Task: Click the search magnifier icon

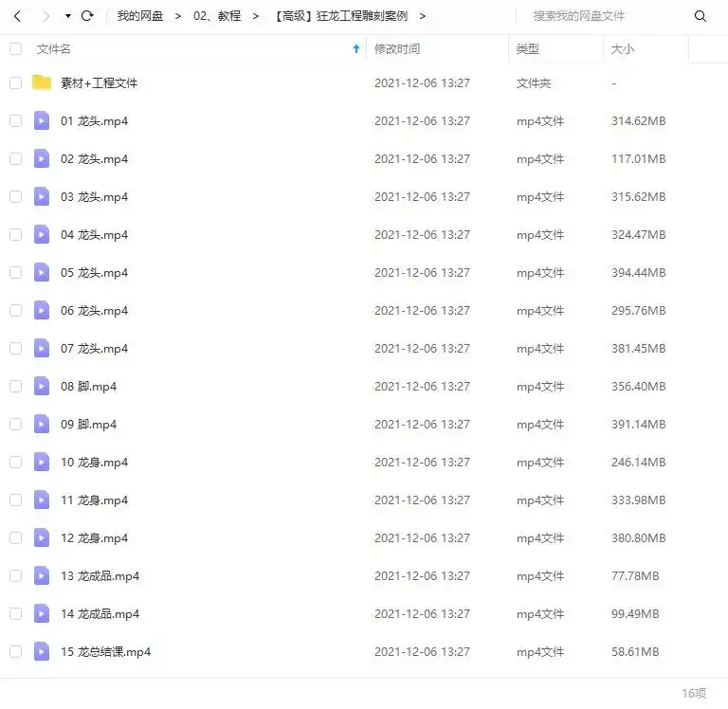Action: 701,16
